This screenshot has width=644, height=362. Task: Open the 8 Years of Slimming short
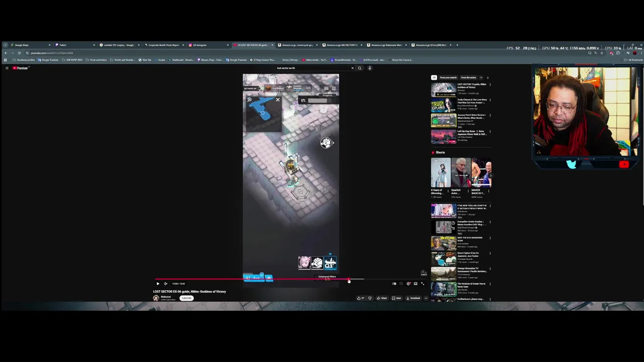point(441,172)
